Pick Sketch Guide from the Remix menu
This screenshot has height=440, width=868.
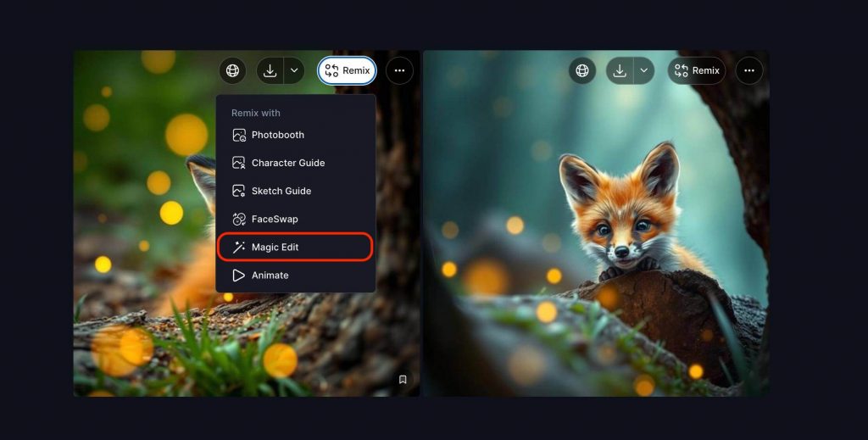point(281,191)
